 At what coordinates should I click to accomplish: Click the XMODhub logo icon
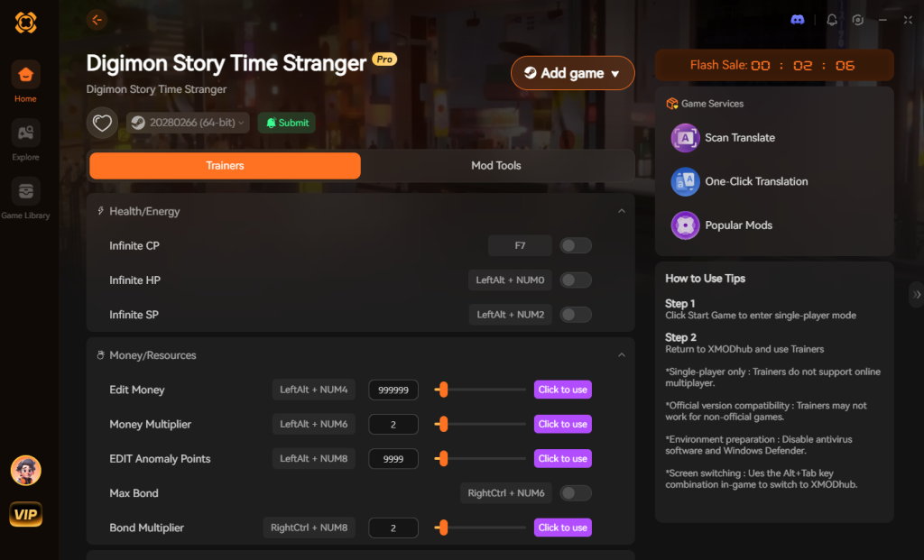pos(25,23)
